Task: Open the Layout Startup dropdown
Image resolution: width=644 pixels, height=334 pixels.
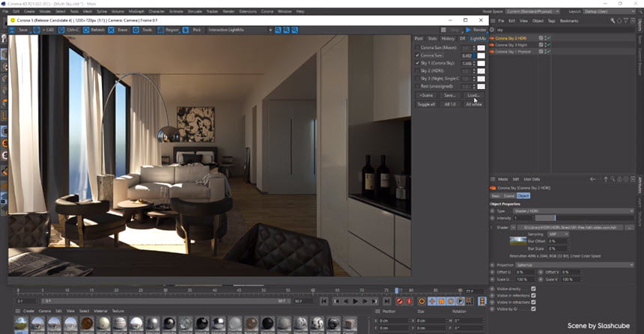Action: tap(609, 11)
